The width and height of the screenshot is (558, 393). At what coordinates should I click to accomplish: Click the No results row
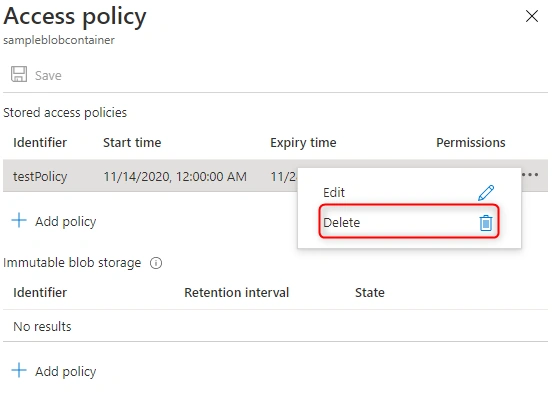[x=275, y=326]
